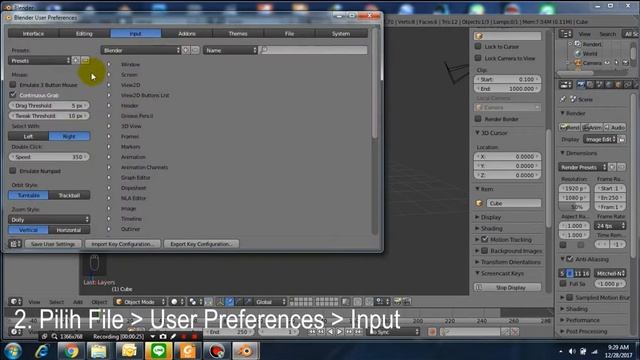This screenshot has height=360, width=640.
Task: Expand the Animation Channels keymap category
Action: (109, 167)
